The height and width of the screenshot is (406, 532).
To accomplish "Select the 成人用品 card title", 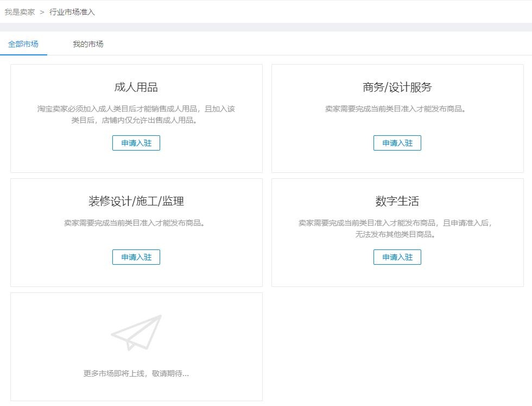I will (136, 88).
